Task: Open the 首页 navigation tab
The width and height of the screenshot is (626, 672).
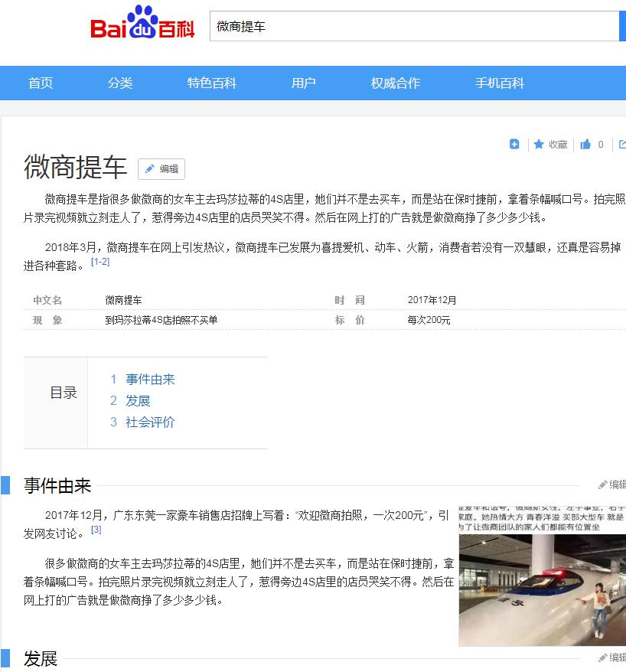Action: [x=40, y=83]
